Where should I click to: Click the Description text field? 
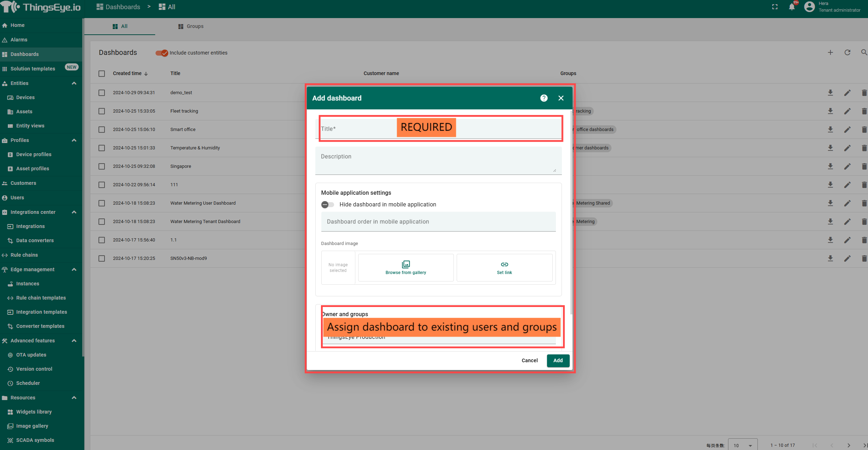click(438, 160)
